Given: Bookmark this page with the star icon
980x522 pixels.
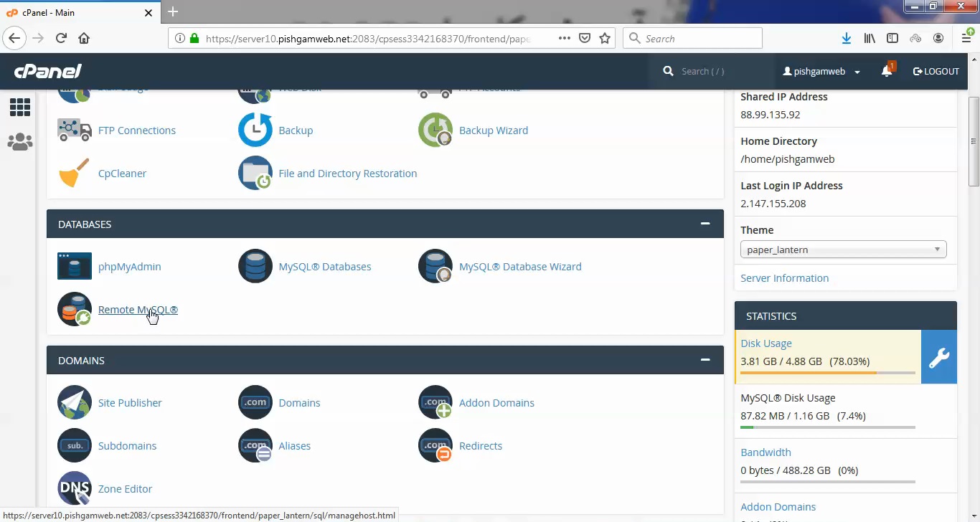Looking at the screenshot, I should click(605, 38).
